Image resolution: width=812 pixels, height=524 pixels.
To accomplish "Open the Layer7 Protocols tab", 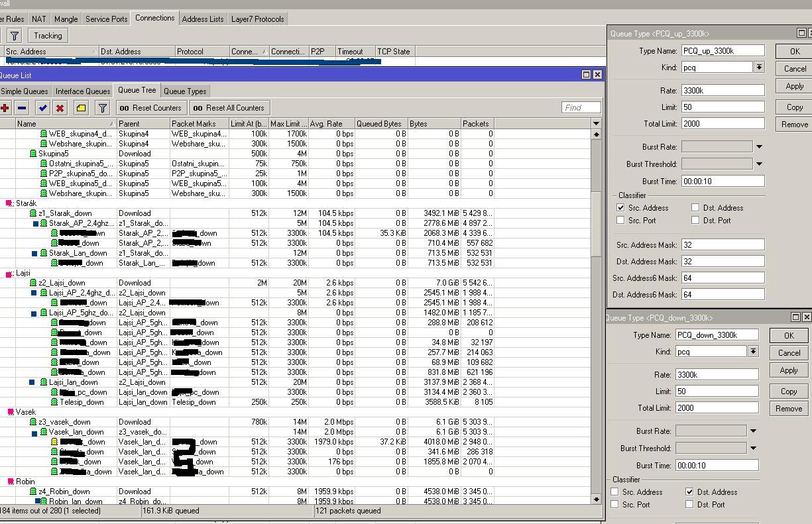I will coord(258,19).
